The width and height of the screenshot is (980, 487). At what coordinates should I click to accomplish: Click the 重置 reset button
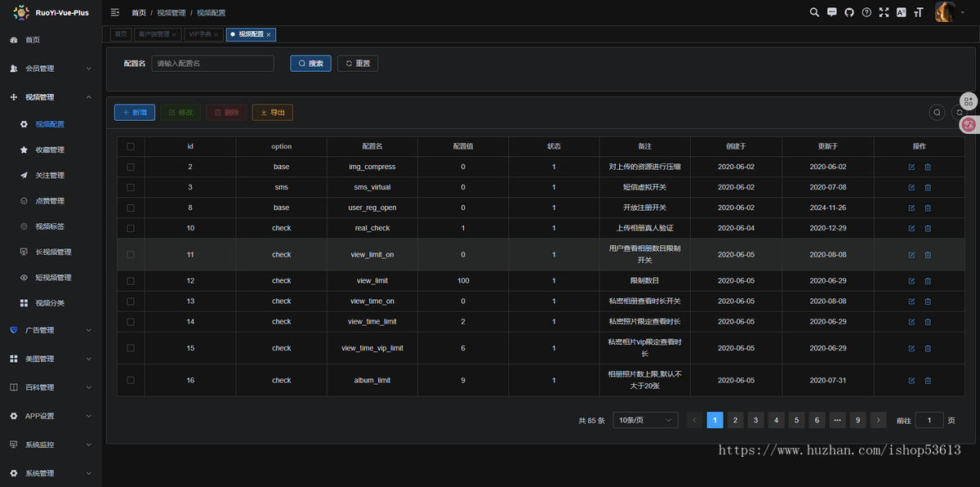(x=358, y=63)
